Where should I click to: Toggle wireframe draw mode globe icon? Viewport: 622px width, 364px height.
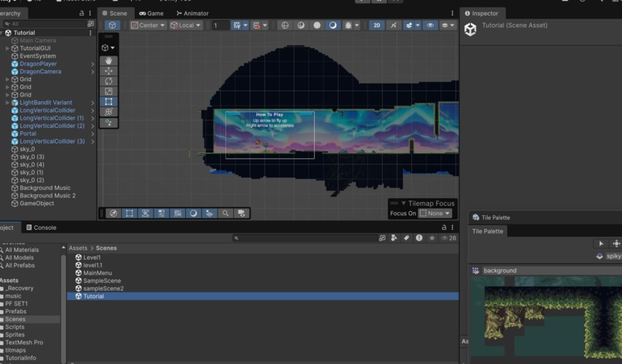coord(285,25)
